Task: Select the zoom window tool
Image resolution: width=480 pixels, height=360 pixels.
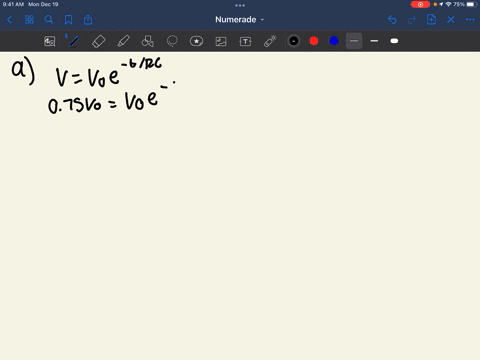Action: tap(50, 41)
